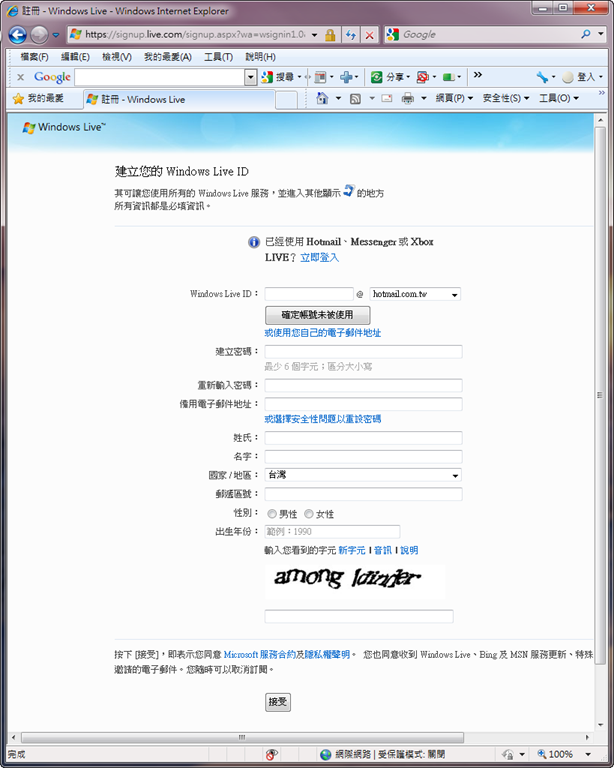Select the male (男性) radio button
This screenshot has width=614, height=768.
tap(272, 514)
